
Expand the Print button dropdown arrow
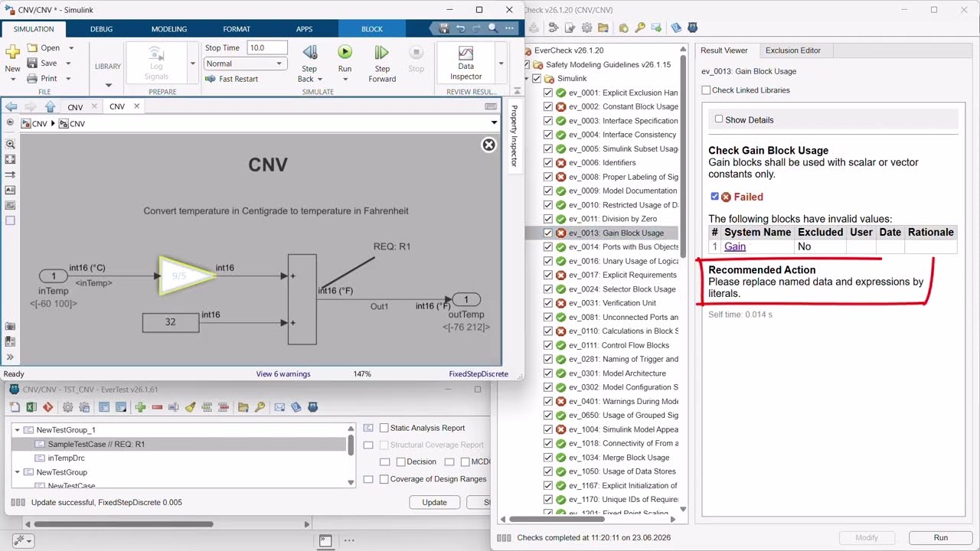(68, 79)
